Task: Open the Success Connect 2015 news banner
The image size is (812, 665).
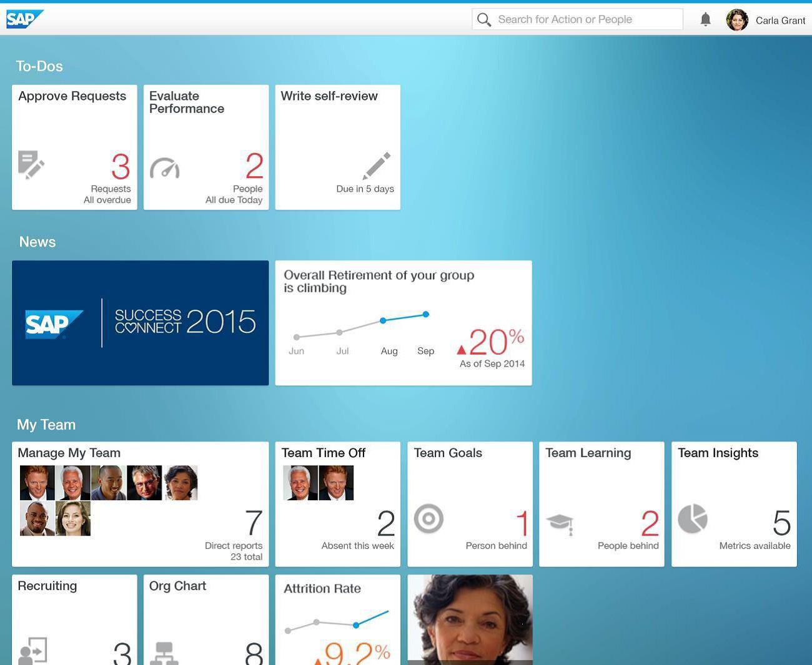Action: [x=141, y=323]
